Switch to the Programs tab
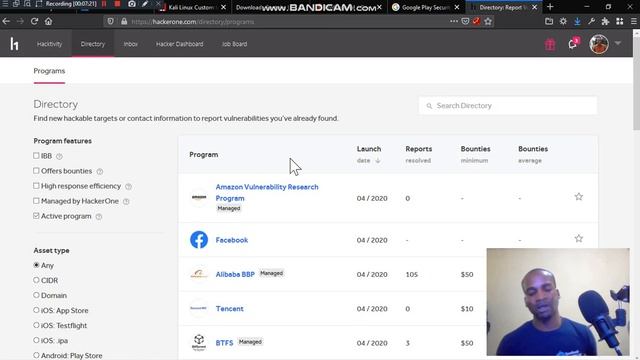Viewport: 640px width, 360px height. (x=49, y=71)
